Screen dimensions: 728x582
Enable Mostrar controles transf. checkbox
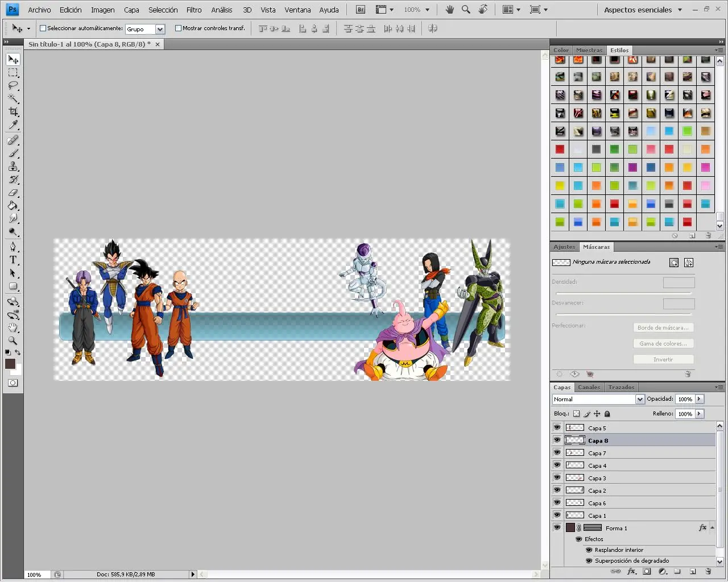pyautogui.click(x=178, y=28)
